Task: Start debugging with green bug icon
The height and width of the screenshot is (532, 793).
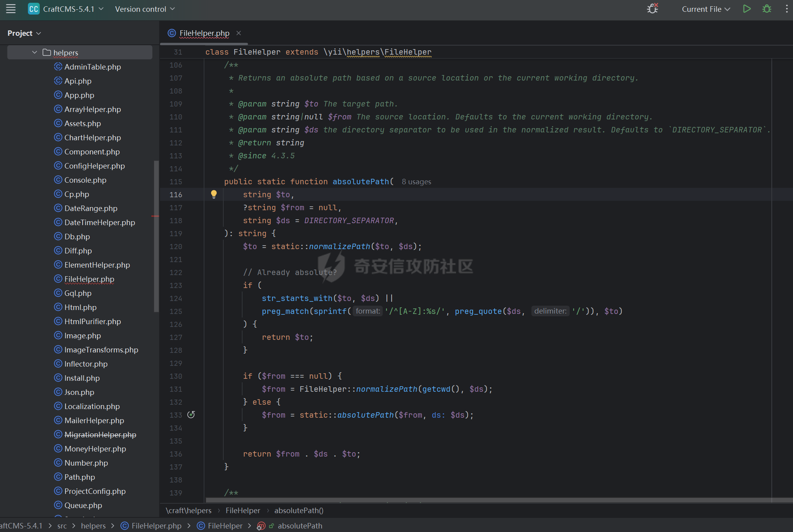Action: tap(767, 9)
